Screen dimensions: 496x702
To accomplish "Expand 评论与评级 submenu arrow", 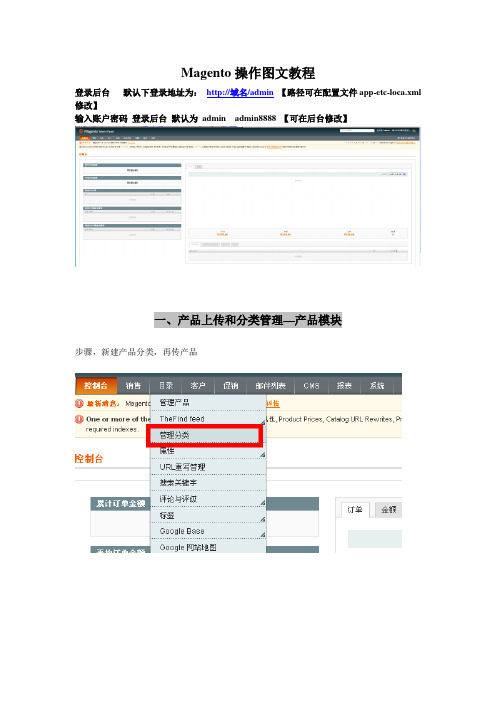I will click(263, 503).
